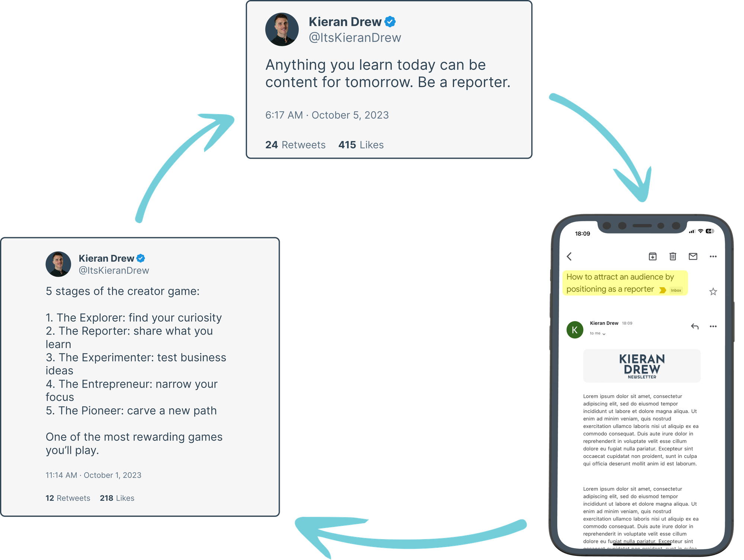Select the Inbox label tag
The image size is (744, 560).
(676, 290)
